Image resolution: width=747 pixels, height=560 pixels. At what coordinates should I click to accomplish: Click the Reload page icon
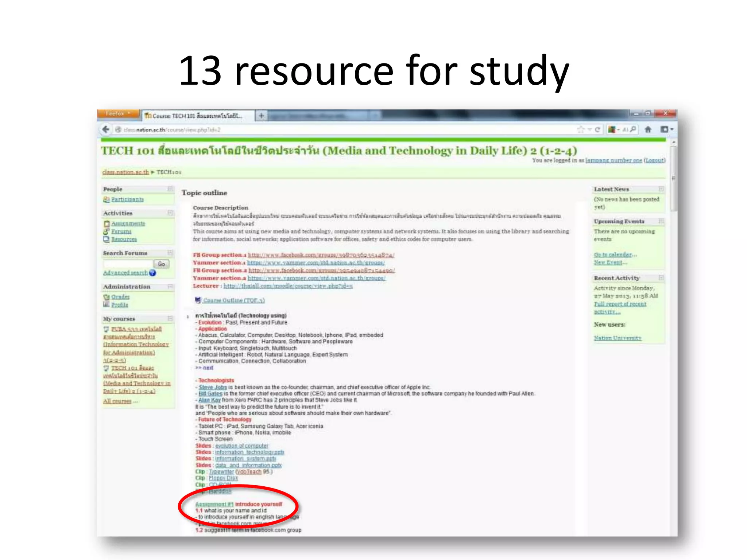[597, 129]
